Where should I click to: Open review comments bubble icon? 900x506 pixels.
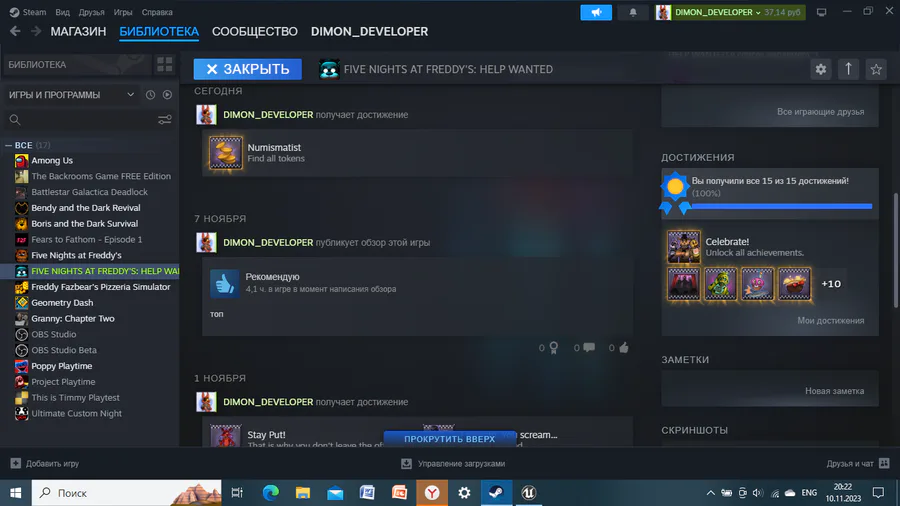coord(589,348)
